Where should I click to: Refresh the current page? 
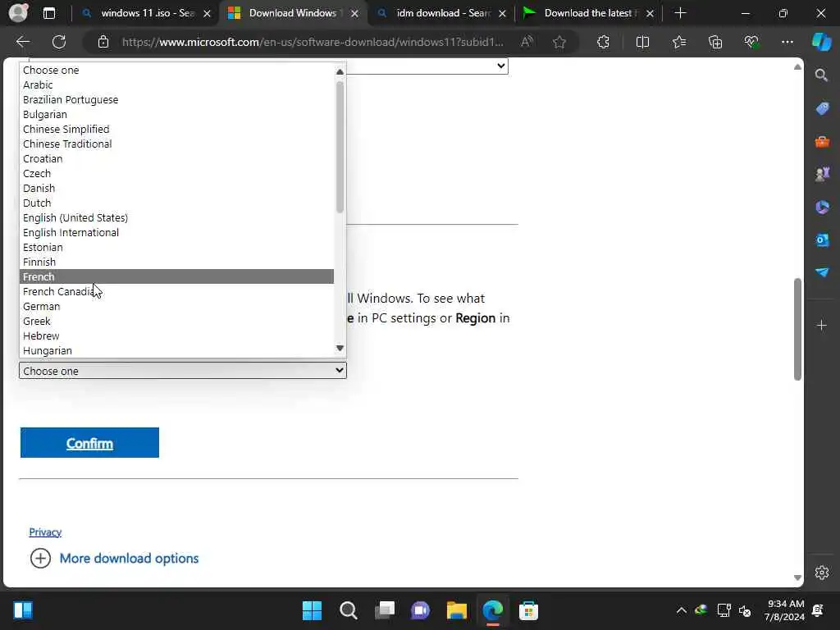59,42
